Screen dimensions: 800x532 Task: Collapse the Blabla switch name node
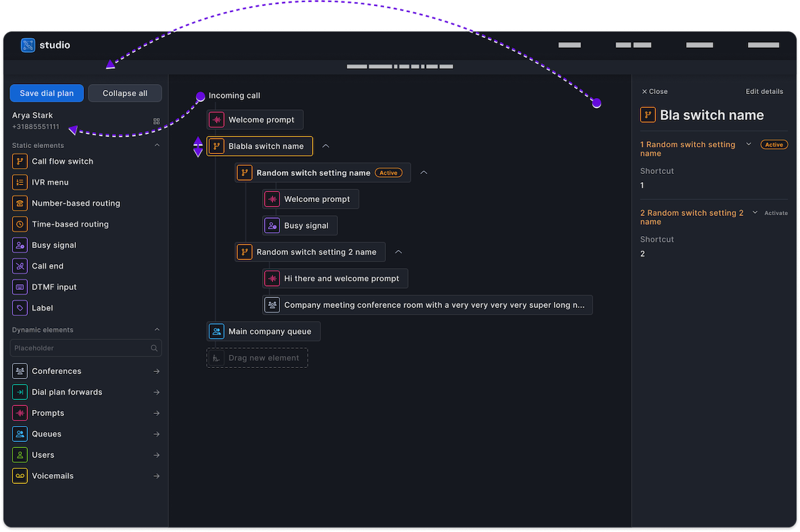[325, 146]
